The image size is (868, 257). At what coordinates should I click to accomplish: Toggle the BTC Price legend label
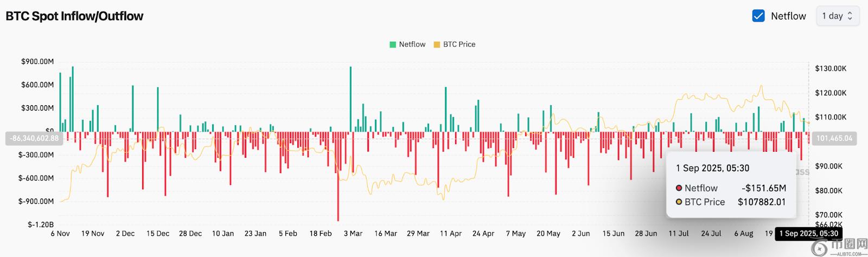(459, 44)
